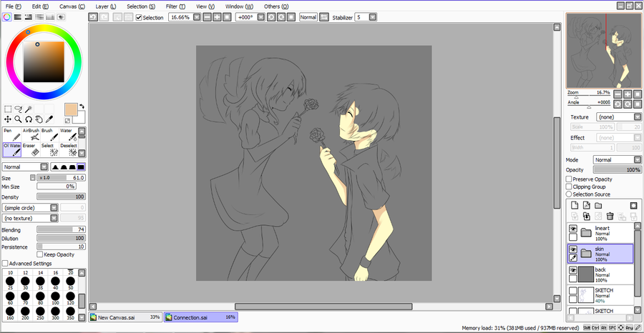Open the Filter menu
Viewport: 644px width, 333px height.
click(x=175, y=6)
